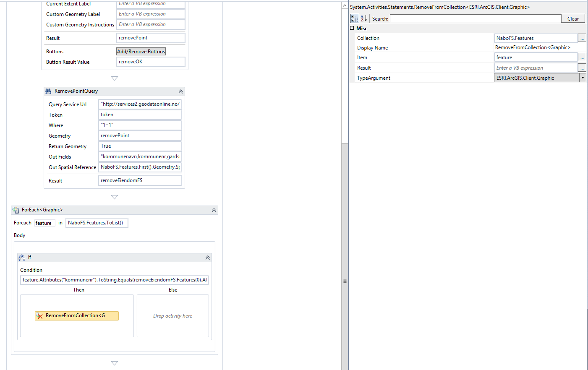The width and height of the screenshot is (588, 370).
Task: Edit the Where clause field
Action: click(x=140, y=125)
